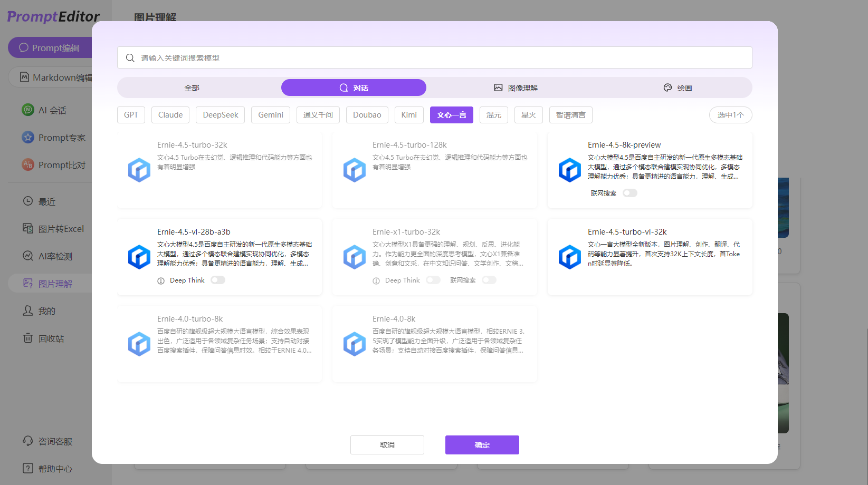Open 咨询客服 headset icon in sidebar
The image size is (868, 485).
(28, 441)
